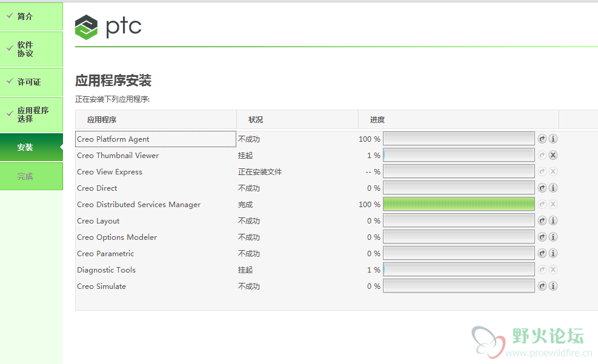Select the Creo Distributed Services Manager row name
Screen dimensions: 598x364
[x=138, y=205]
